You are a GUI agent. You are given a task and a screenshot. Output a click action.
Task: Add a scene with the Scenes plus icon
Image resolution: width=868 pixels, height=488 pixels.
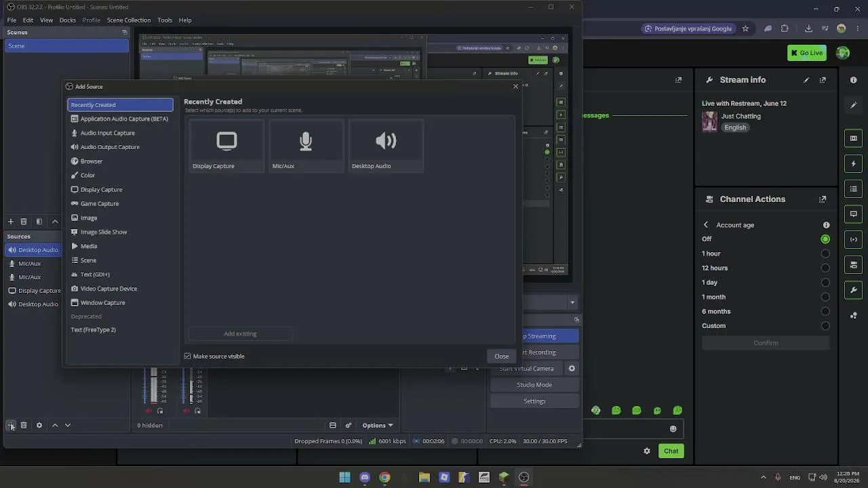[x=11, y=222]
